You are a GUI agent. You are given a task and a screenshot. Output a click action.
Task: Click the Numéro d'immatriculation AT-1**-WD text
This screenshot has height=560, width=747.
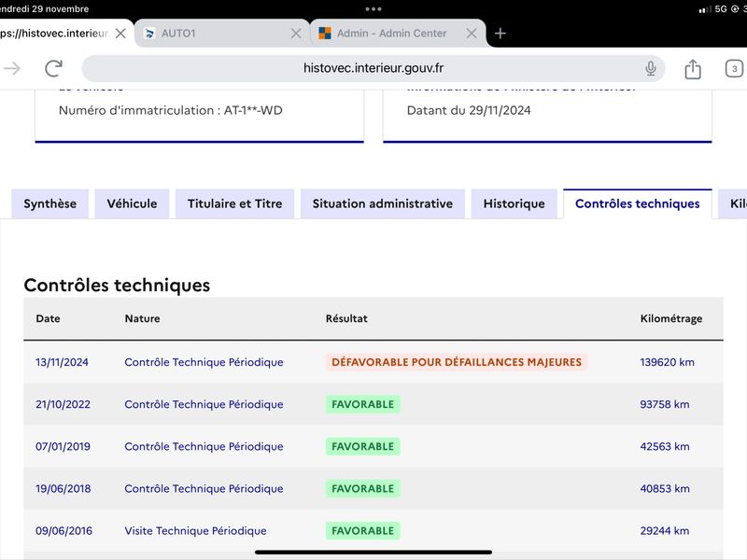coord(171,110)
